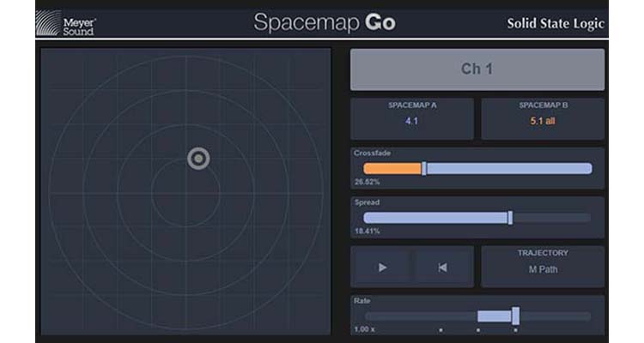Click the Meyer Sound logo
This screenshot has height=343, width=644.
coord(66,23)
